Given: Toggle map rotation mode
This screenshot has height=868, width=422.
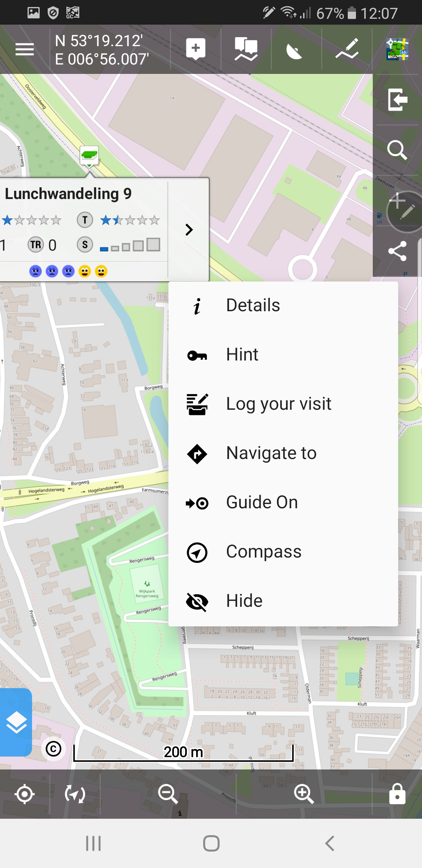Looking at the screenshot, I should click(75, 794).
